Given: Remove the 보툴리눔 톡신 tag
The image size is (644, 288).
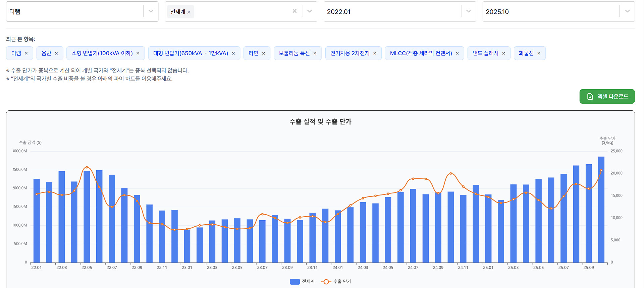Looking at the screenshot, I should pyautogui.click(x=315, y=54).
